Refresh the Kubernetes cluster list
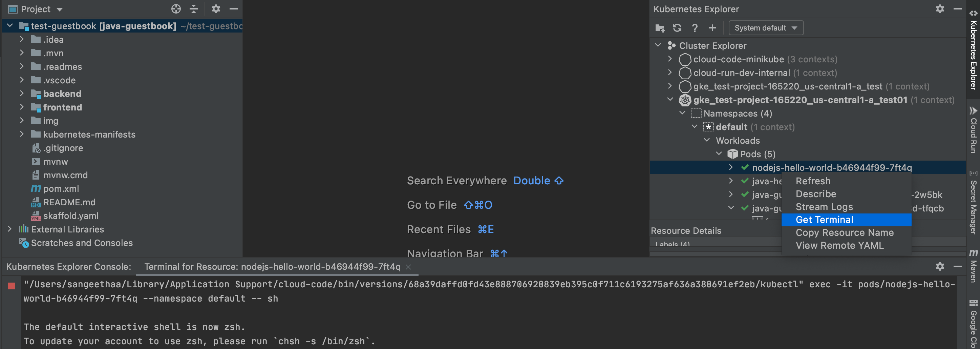The image size is (980, 349). [677, 27]
